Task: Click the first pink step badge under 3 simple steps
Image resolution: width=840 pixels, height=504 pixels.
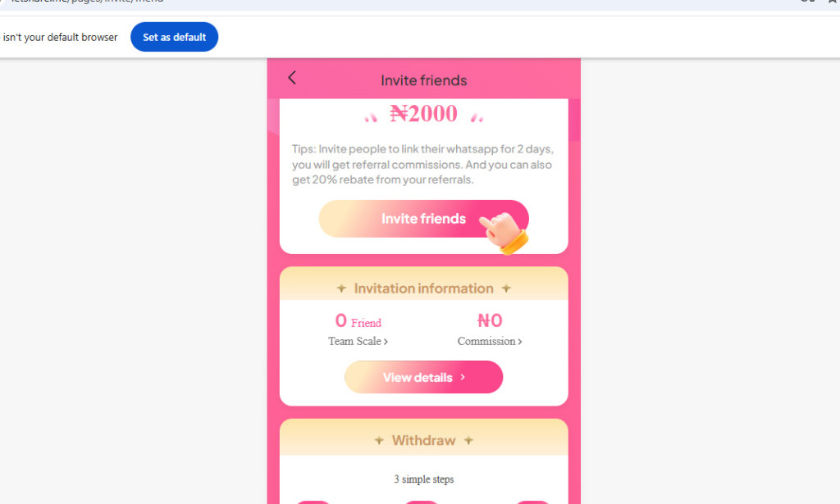Action: 313,502
